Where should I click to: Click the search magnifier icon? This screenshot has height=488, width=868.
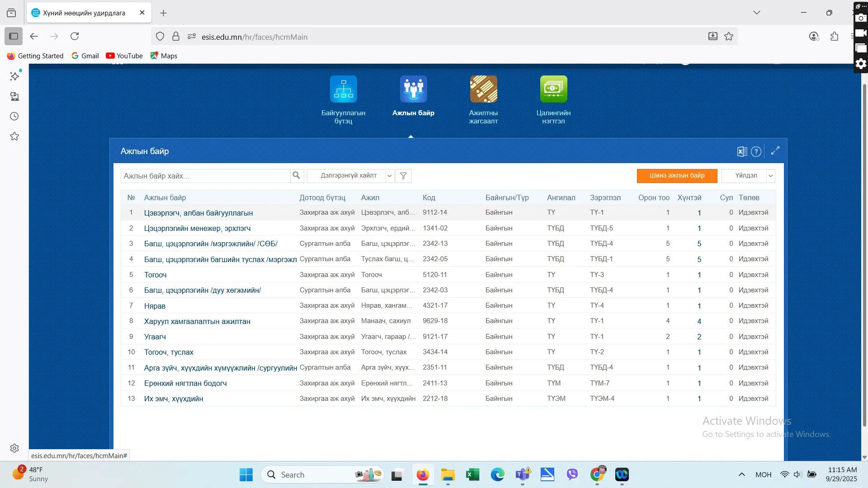296,175
